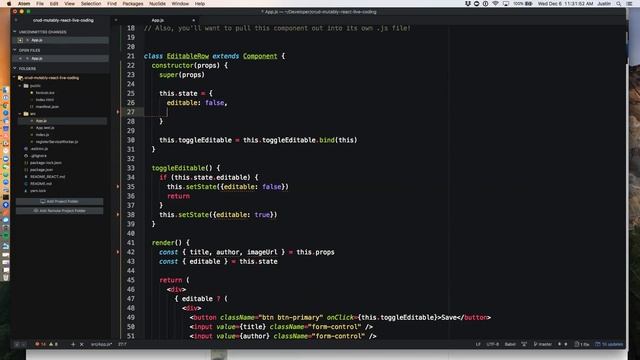Click the 27:7 cursor position indicator

click(122, 344)
